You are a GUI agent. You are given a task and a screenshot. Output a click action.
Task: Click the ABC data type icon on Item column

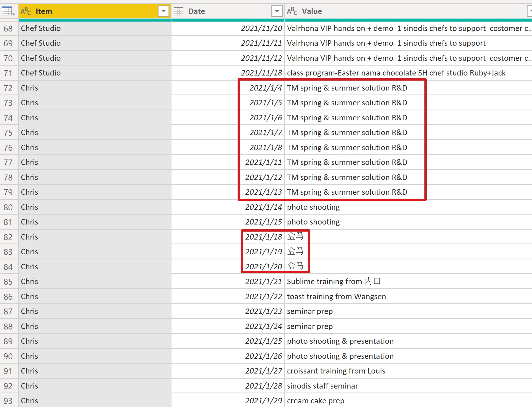pos(26,11)
